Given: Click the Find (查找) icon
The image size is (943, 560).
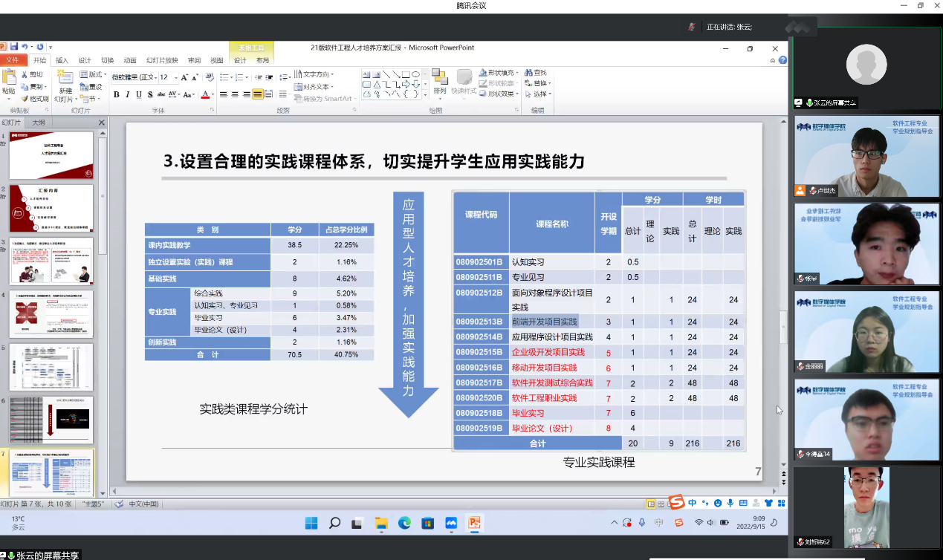Looking at the screenshot, I should [x=536, y=73].
